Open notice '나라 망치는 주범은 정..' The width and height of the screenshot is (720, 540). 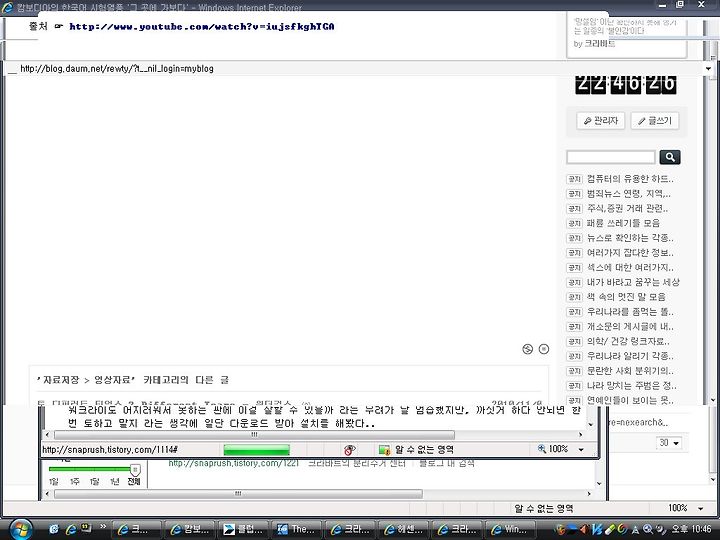pos(631,385)
